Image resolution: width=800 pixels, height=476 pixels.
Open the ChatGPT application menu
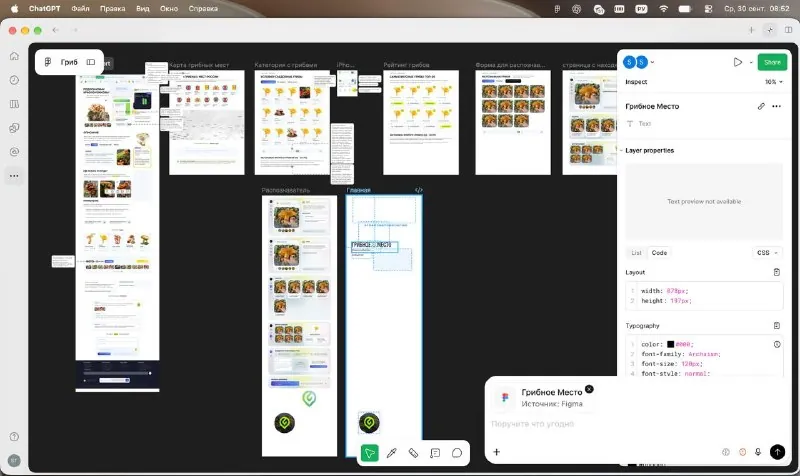(44, 9)
